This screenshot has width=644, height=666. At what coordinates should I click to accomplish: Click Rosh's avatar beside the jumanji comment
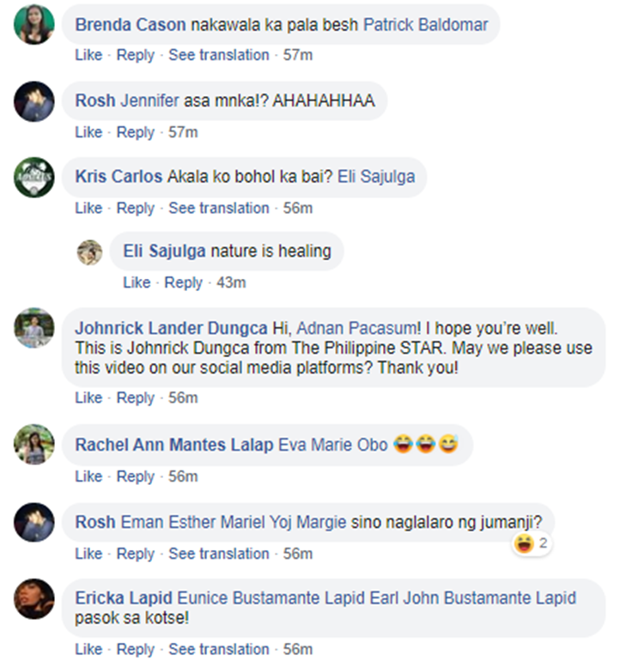pyautogui.click(x=34, y=522)
